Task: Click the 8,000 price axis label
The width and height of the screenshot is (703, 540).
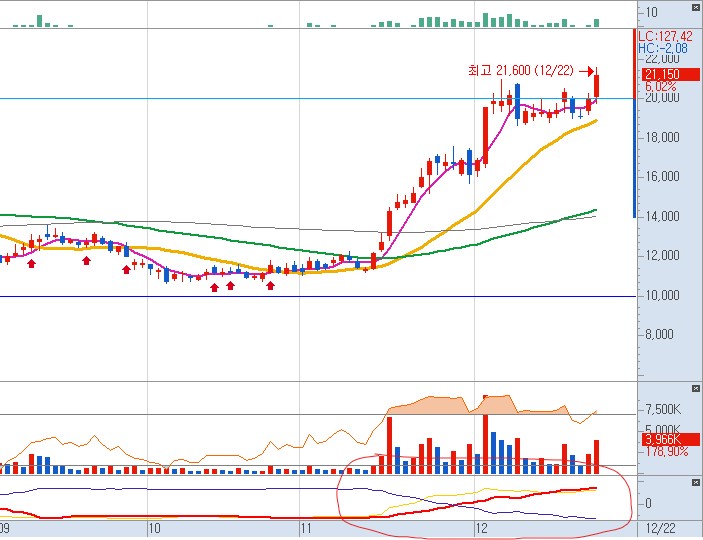Action: coord(659,335)
